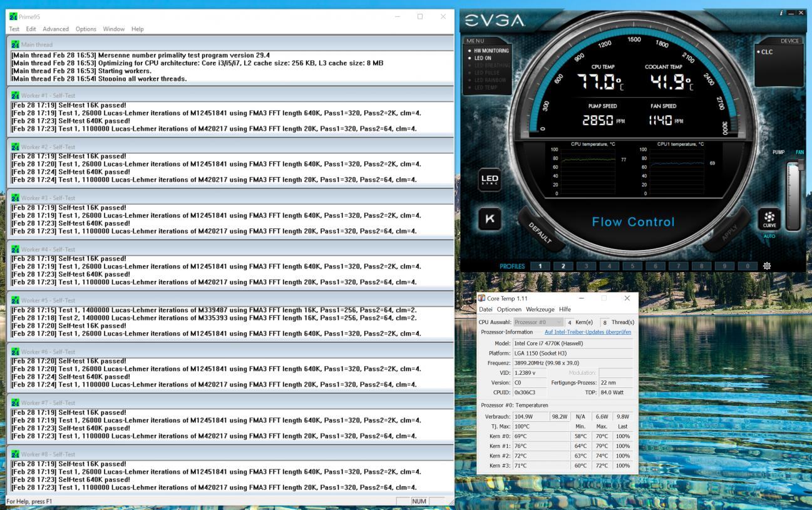Click the LED Sync icon in EVGA Flow Control

click(489, 179)
